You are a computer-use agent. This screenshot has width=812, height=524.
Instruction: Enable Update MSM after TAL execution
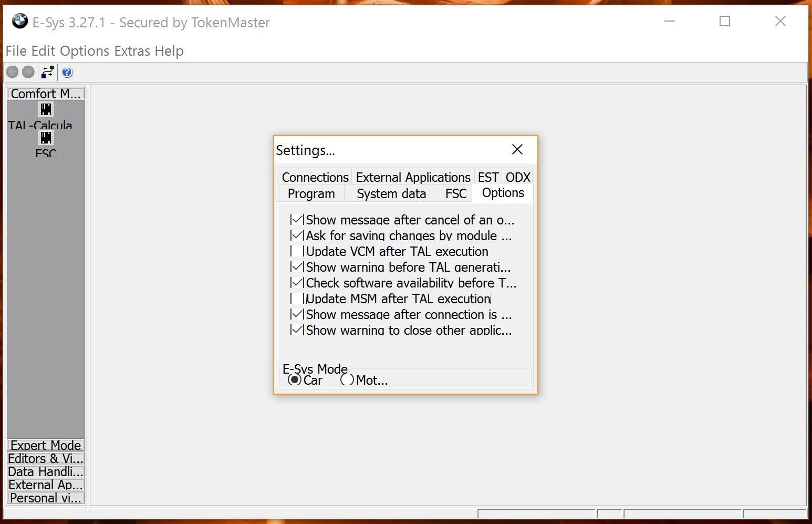(x=297, y=299)
